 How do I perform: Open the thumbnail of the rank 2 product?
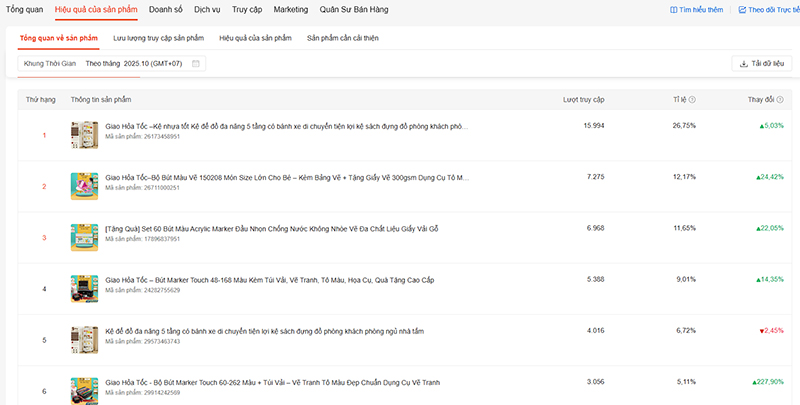tap(83, 186)
